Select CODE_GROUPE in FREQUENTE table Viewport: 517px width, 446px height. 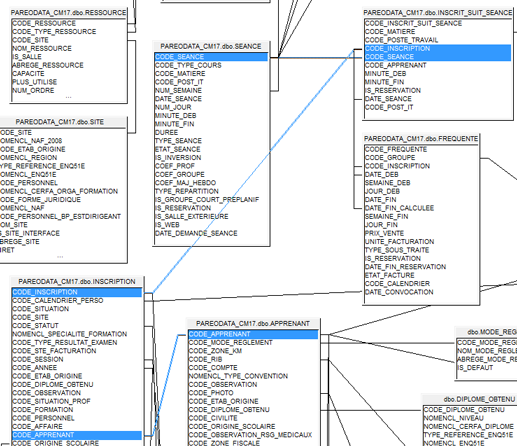pyautogui.click(x=390, y=158)
